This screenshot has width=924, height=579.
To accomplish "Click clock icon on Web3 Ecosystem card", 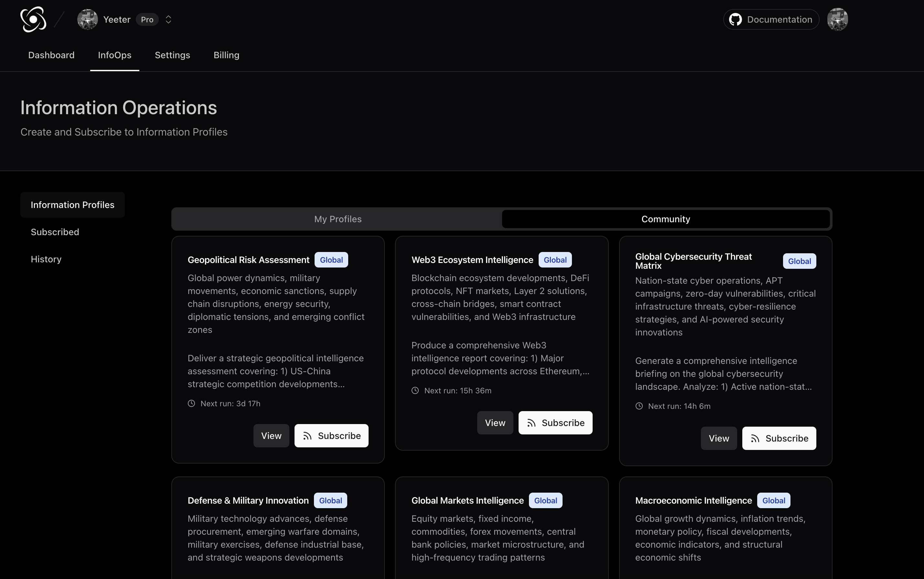I will click(415, 390).
